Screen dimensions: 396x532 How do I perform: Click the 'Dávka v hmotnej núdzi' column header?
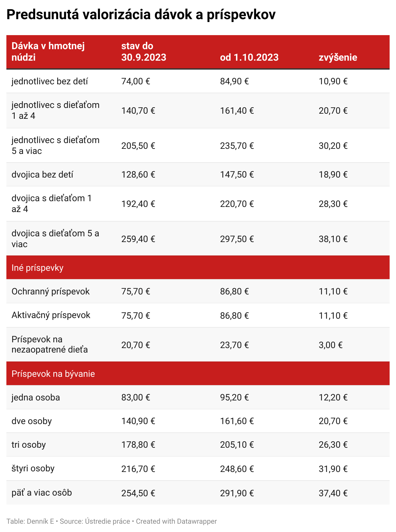click(x=48, y=52)
